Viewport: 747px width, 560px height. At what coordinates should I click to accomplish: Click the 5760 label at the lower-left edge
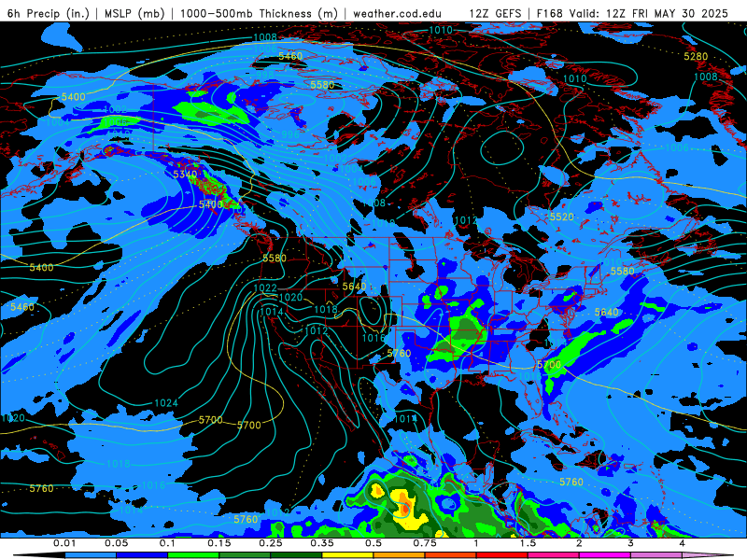41,488
